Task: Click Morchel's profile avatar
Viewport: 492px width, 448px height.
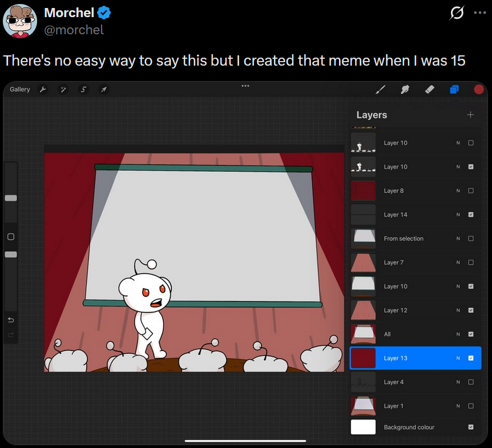Action: pos(20,21)
